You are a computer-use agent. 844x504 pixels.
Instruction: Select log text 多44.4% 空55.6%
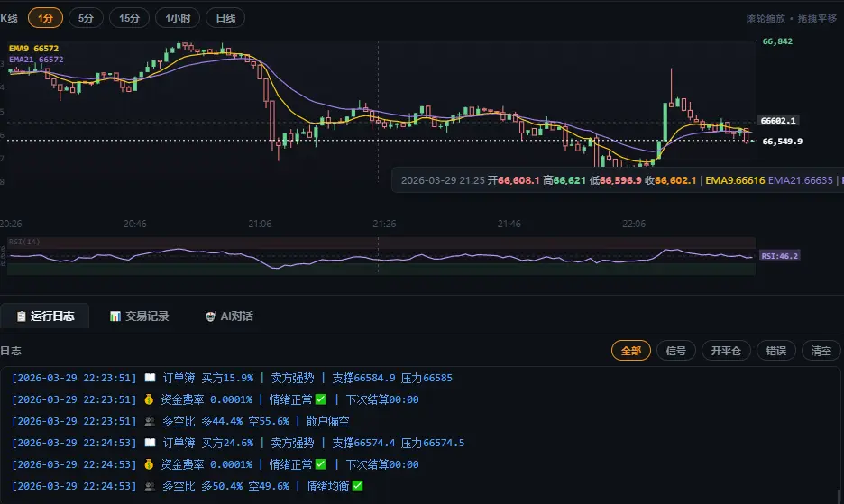coord(245,421)
